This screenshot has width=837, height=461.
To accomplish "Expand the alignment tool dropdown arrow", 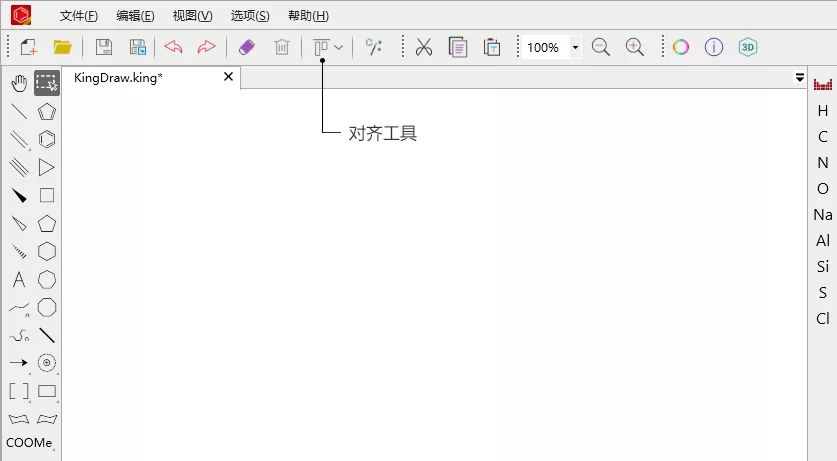I will (x=338, y=47).
